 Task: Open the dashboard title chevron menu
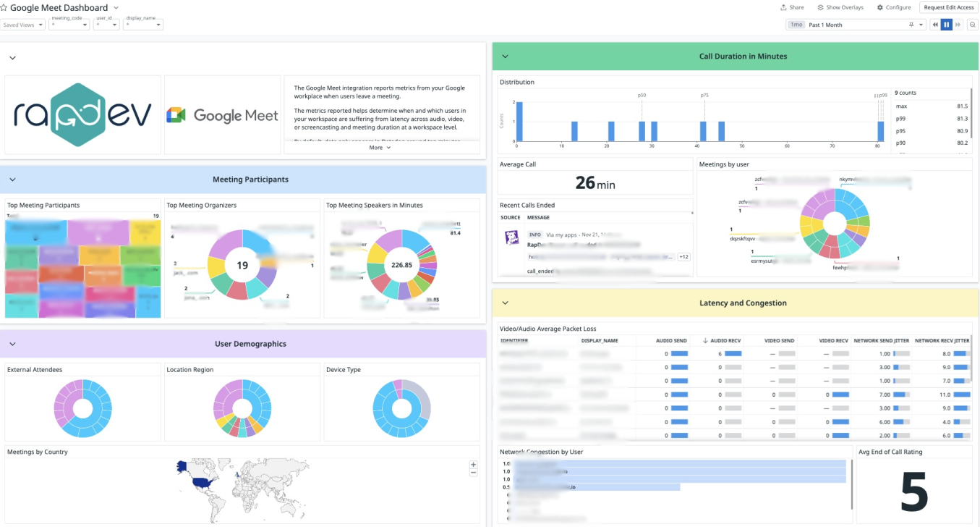pyautogui.click(x=116, y=7)
